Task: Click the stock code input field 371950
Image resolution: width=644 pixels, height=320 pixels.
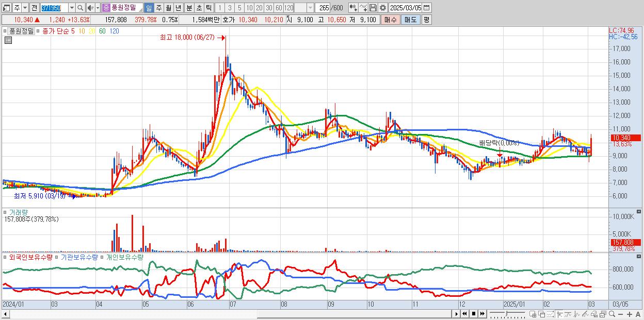Action: point(54,8)
